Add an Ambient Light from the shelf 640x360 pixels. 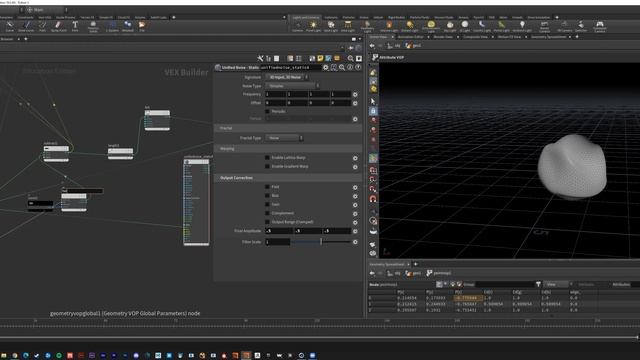pyautogui.click(x=522, y=27)
